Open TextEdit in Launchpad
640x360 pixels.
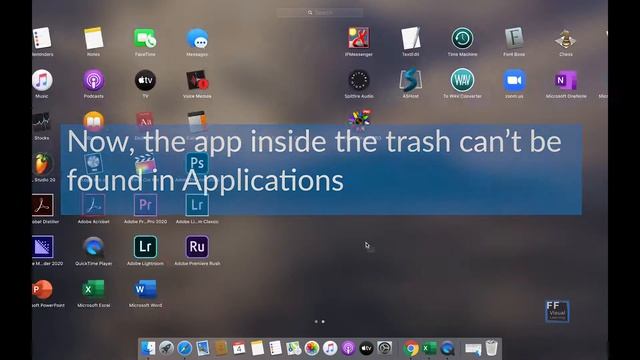411,38
